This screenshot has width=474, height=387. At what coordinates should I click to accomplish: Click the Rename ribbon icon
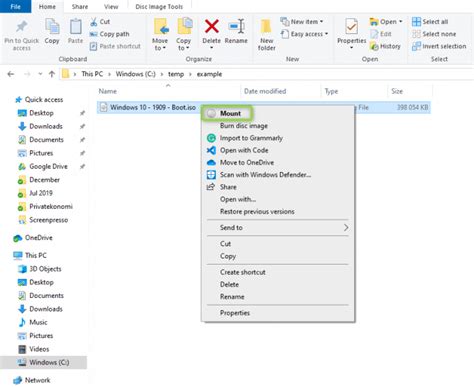(x=236, y=26)
